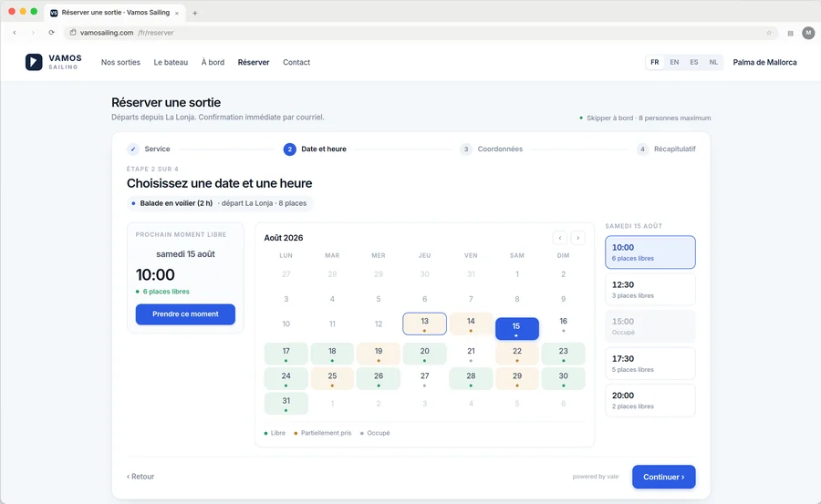Viewport: 821px width, 504px height.
Task: Advance calendar with next month chevron
Action: [578, 238]
